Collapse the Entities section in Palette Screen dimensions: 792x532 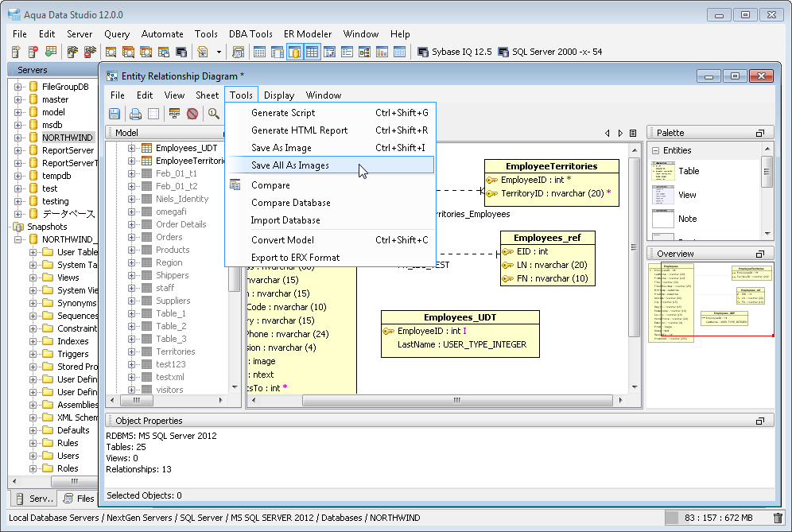[655, 150]
